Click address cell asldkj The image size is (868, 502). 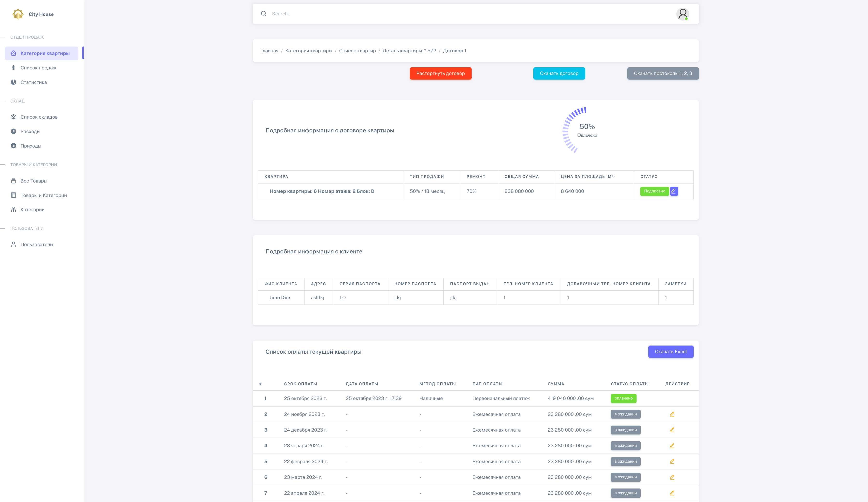317,298
